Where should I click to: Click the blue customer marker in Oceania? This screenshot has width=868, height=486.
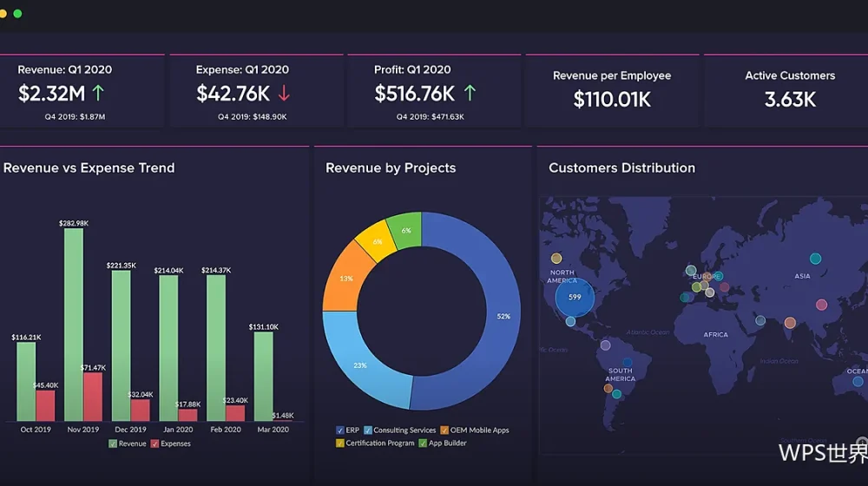858,381
